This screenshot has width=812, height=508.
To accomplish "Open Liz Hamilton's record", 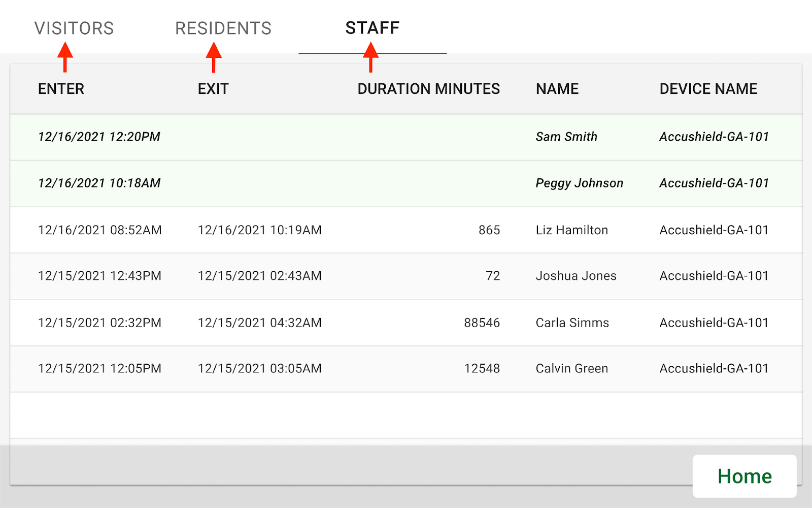I will (x=571, y=230).
